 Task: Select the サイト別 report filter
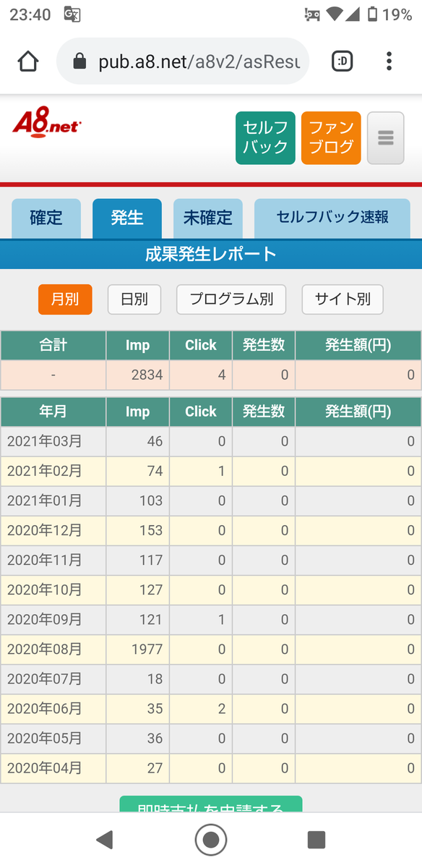[x=343, y=299]
